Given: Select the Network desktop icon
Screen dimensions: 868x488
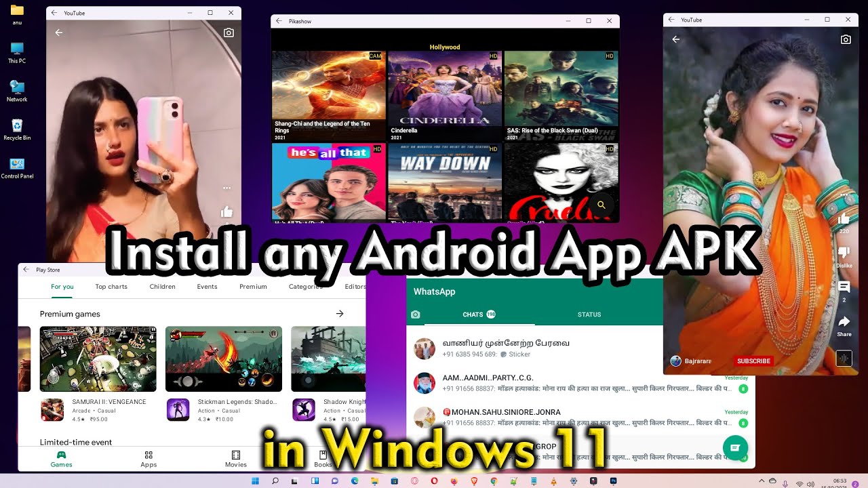Looking at the screenshot, I should 17,91.
